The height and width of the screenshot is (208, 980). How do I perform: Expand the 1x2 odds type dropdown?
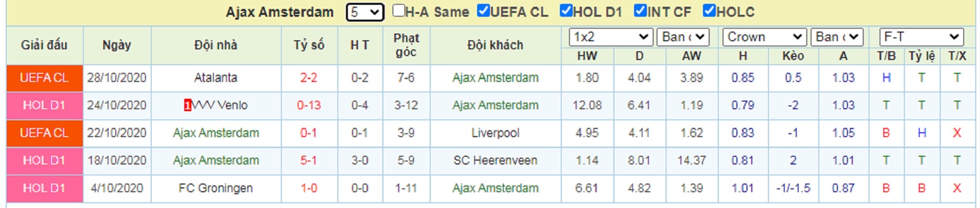(x=611, y=37)
